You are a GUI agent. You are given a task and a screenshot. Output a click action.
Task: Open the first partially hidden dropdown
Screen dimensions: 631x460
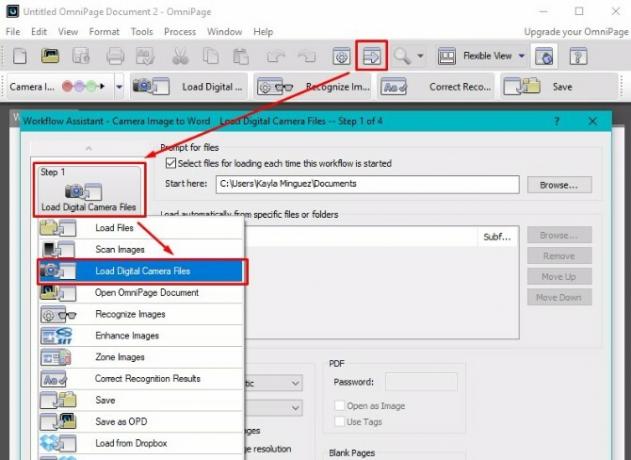(295, 383)
